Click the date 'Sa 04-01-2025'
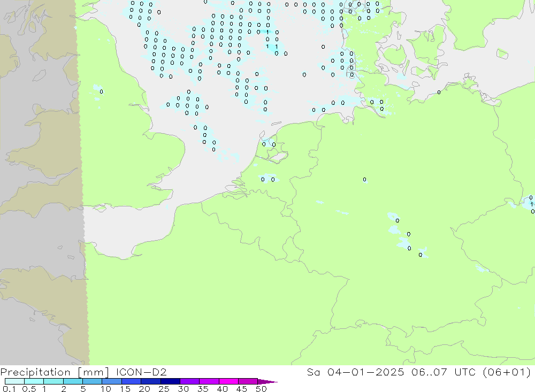The height and width of the screenshot is (392, 535). (x=355, y=372)
